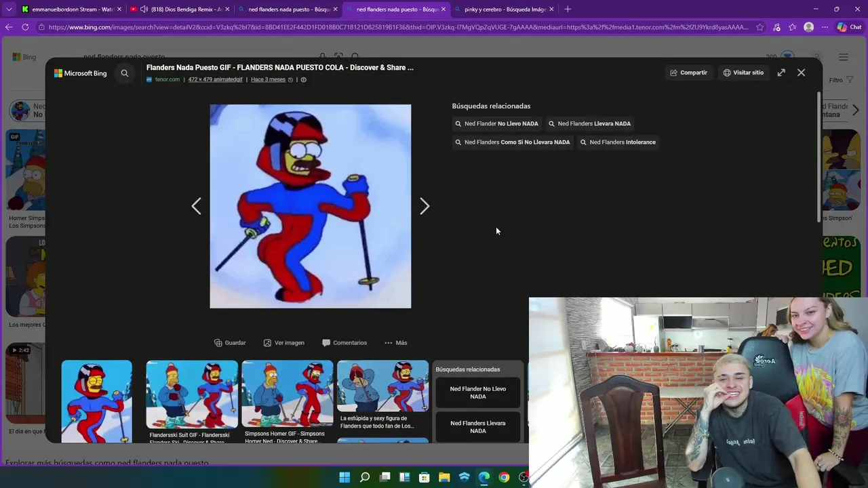Screen dimensions: 868x488
Task: Switch to Dios Bendiga Remix YouTube tab
Action: (x=180, y=9)
